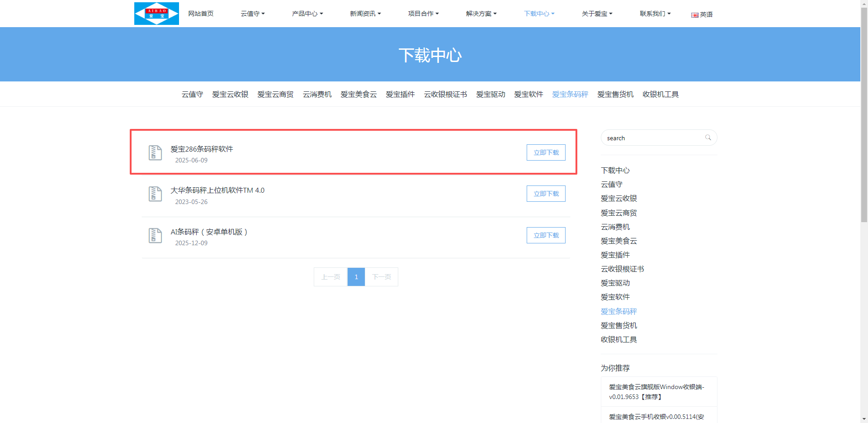Open 网站首页 in the top menu

click(201, 14)
